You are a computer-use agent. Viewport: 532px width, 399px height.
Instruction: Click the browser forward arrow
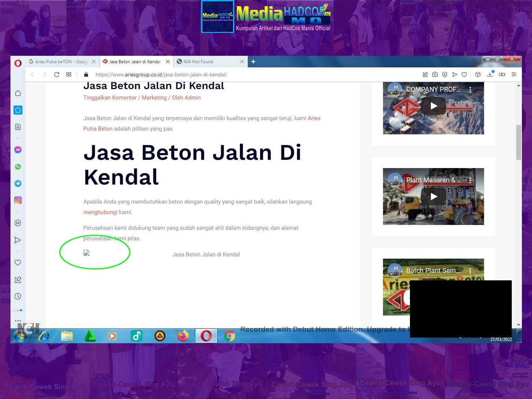pyautogui.click(x=45, y=74)
